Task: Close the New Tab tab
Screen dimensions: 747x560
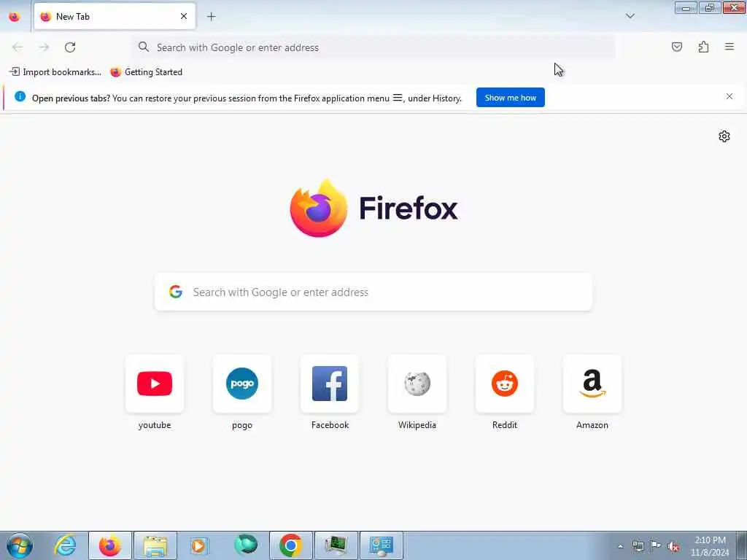Action: [x=183, y=17]
